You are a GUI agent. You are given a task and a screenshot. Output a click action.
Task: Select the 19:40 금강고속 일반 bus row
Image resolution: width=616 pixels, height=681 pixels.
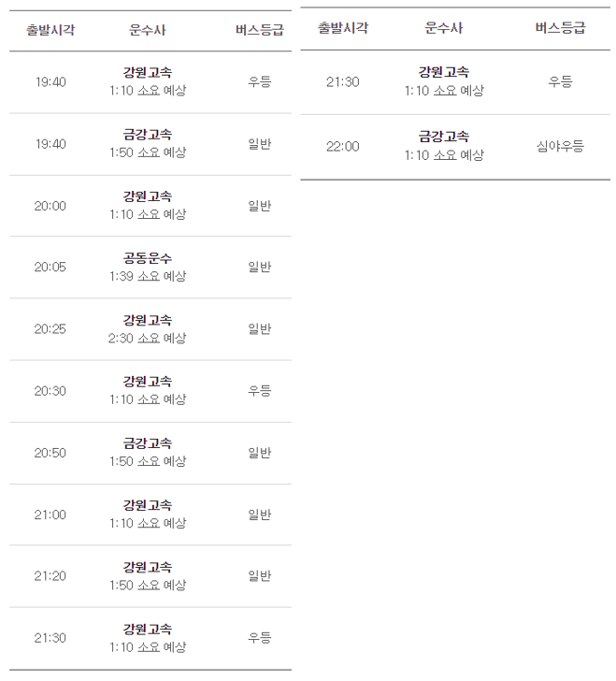point(150,144)
